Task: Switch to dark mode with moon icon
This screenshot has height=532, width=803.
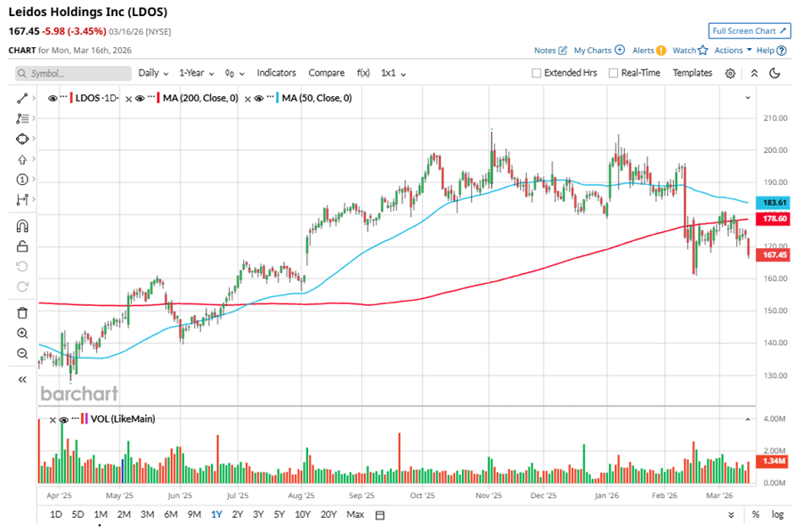Action: 775,73
